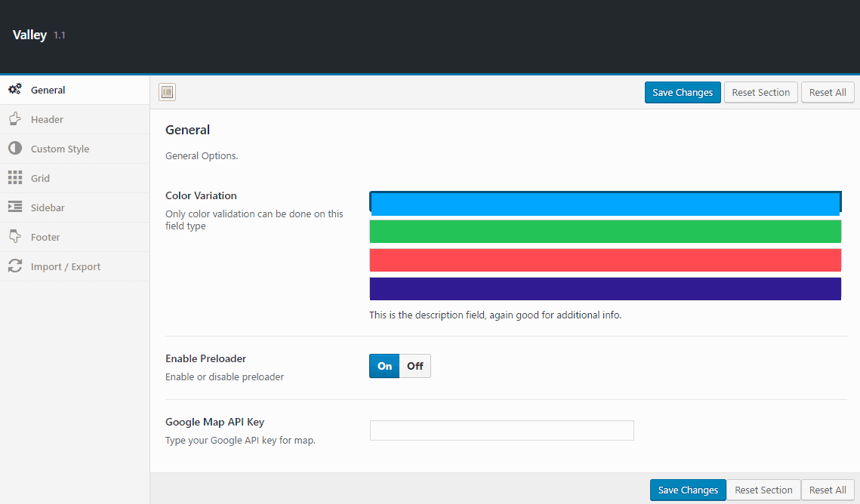The height and width of the screenshot is (504, 860).
Task: Click the expand all sections icon
Action: 167,92
